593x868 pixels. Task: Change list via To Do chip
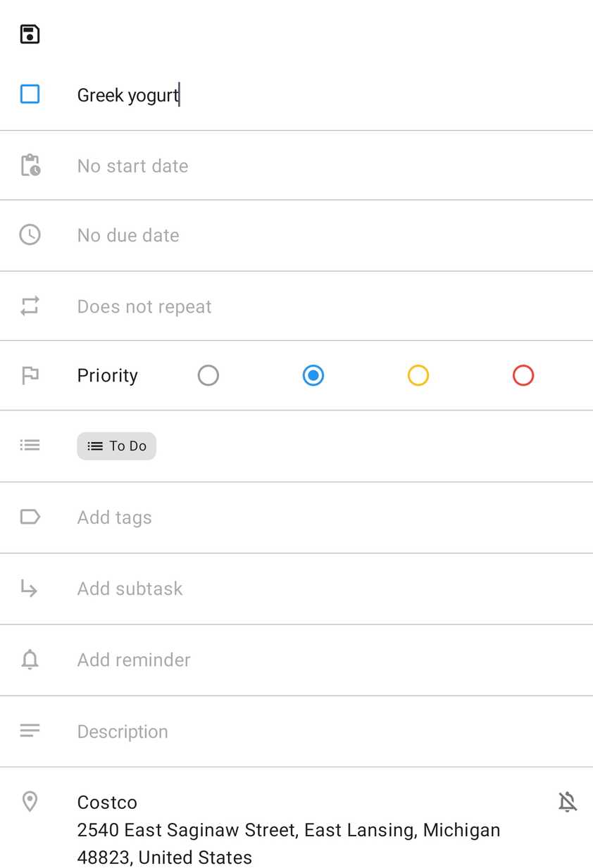(x=117, y=446)
